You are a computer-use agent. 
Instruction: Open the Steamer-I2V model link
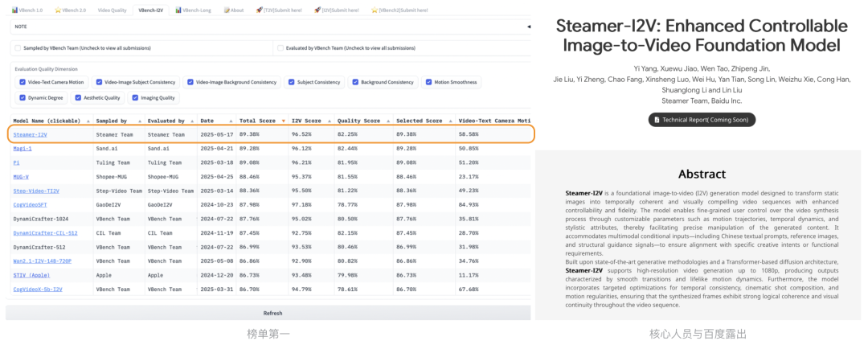30,134
